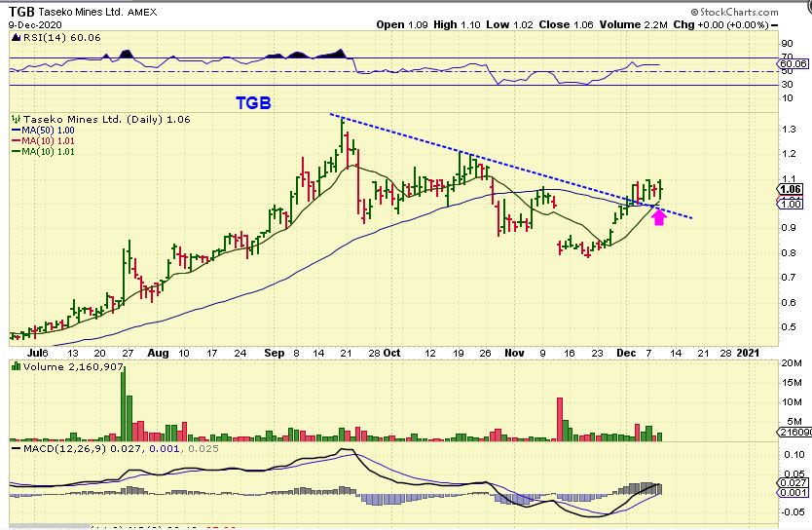Click the Jul6 label on the date axis
The image size is (812, 530).
[38, 353]
